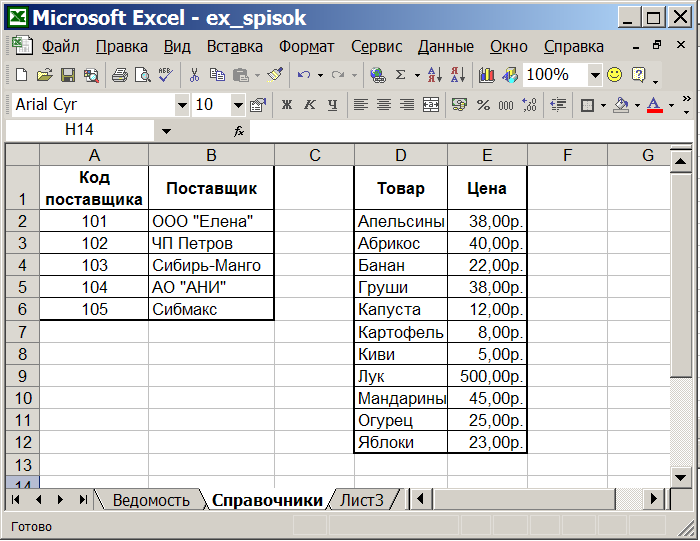
Task: Click the vertical scrollbar down arrow
Action: (x=681, y=478)
